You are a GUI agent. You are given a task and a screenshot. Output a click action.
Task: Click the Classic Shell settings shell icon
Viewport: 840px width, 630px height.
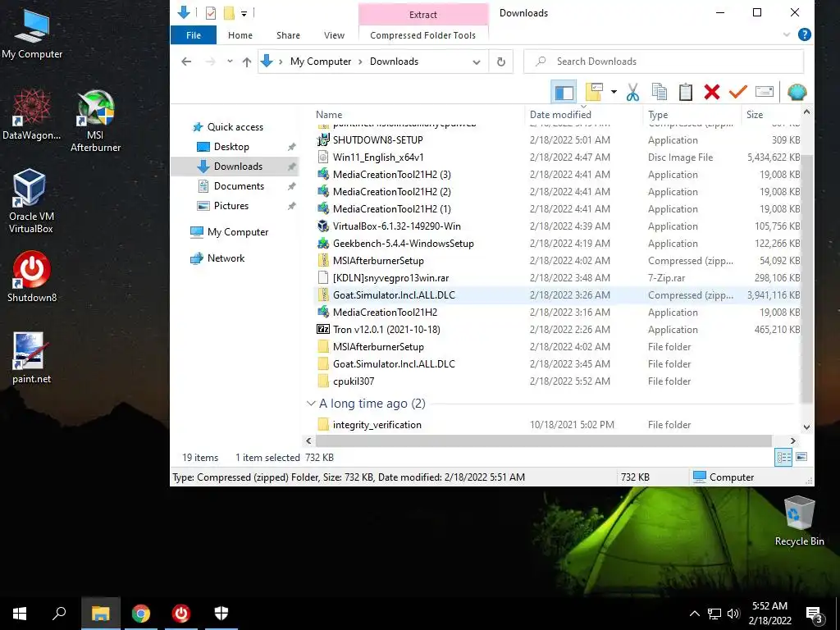click(797, 92)
